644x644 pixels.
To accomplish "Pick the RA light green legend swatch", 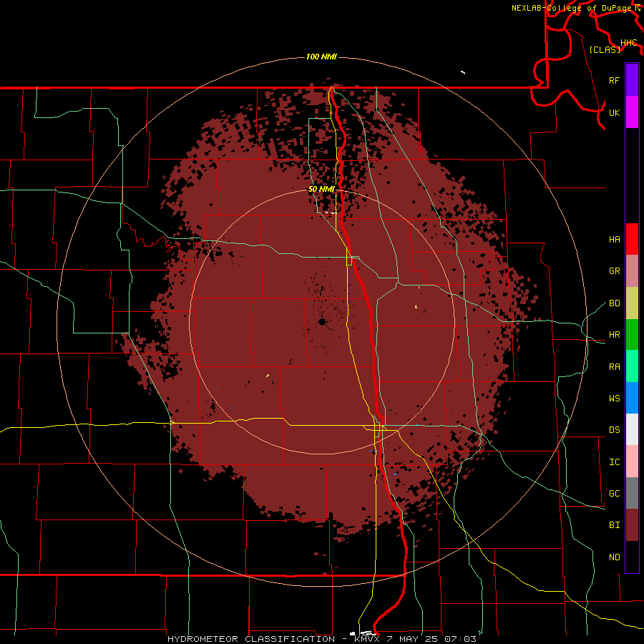I will (x=632, y=366).
